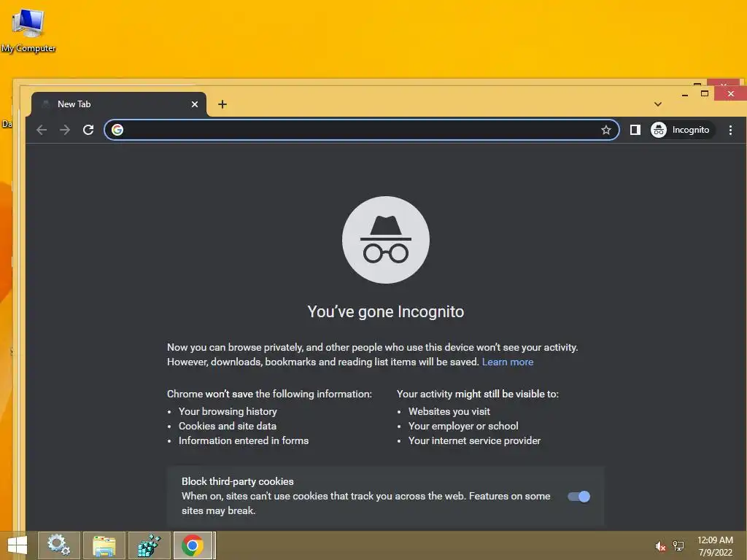The height and width of the screenshot is (560, 747).
Task: Click 'Your internet service provider' item
Action: point(474,441)
